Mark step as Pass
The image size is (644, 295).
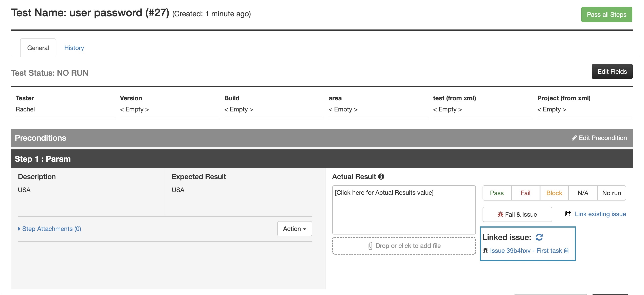497,193
